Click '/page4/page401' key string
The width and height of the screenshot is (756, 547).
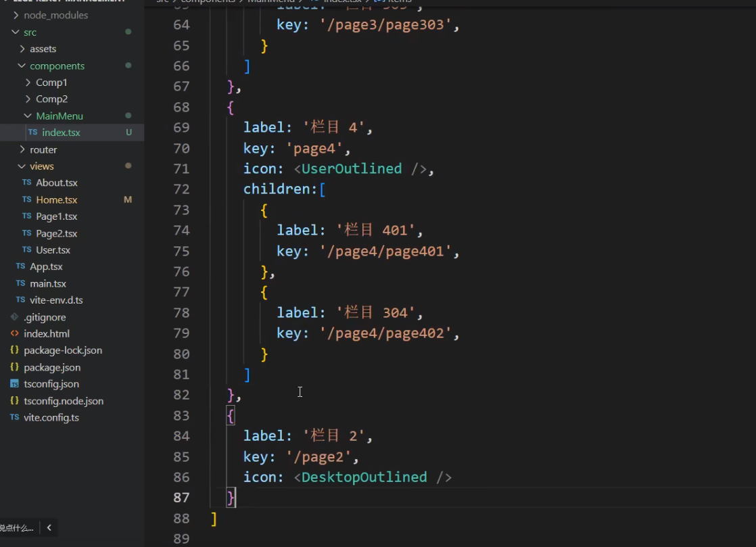point(385,251)
